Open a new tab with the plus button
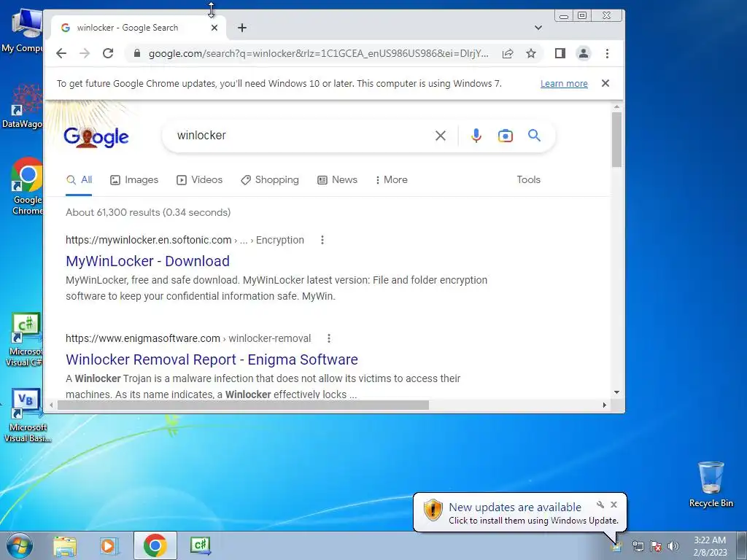The image size is (747, 560). pos(242,28)
